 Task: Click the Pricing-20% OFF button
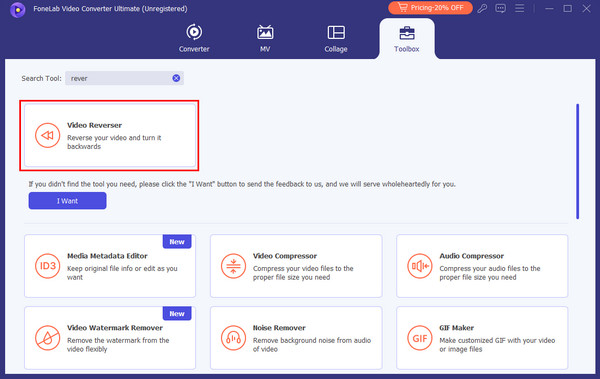[x=430, y=8]
